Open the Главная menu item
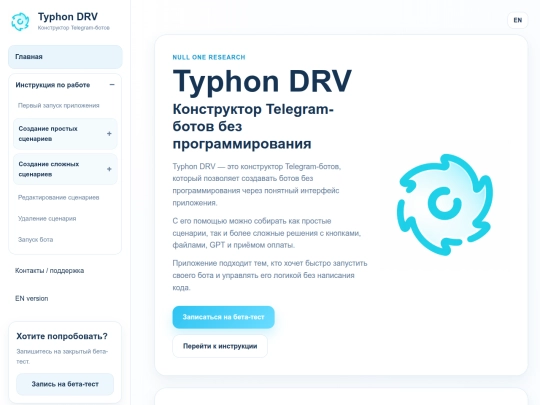Image resolution: width=540 pixels, height=405 pixels. tap(65, 57)
